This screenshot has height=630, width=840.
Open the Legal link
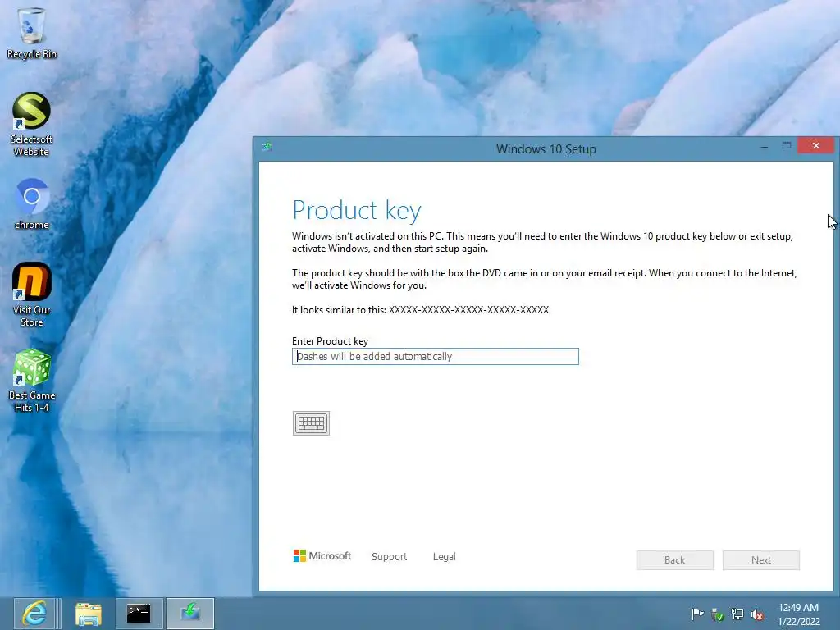coord(444,557)
